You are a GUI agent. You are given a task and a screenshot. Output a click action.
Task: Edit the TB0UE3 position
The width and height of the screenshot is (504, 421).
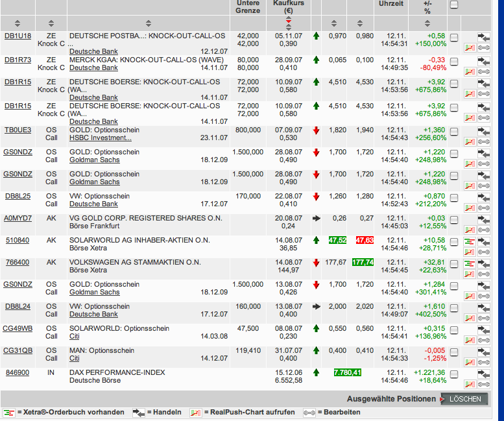[x=483, y=141]
